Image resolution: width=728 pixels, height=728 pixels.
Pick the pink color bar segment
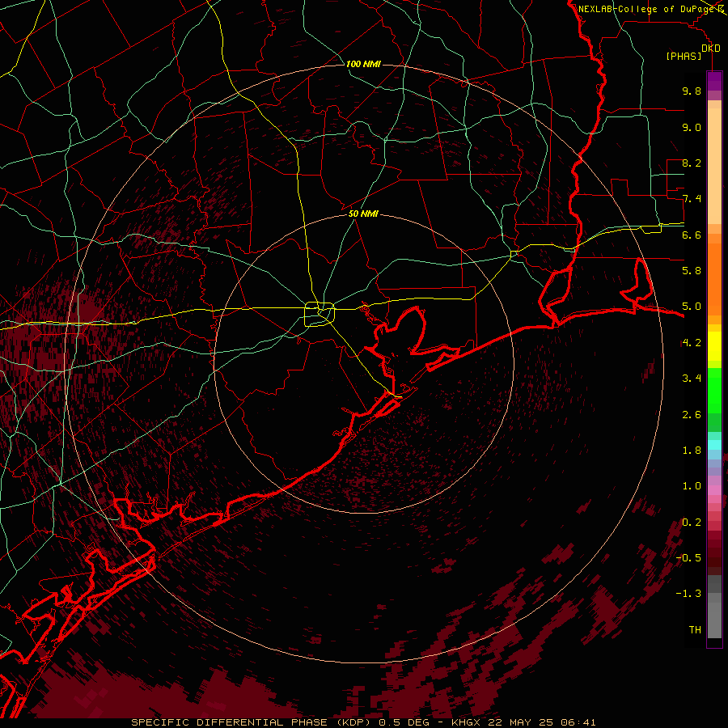(x=714, y=490)
